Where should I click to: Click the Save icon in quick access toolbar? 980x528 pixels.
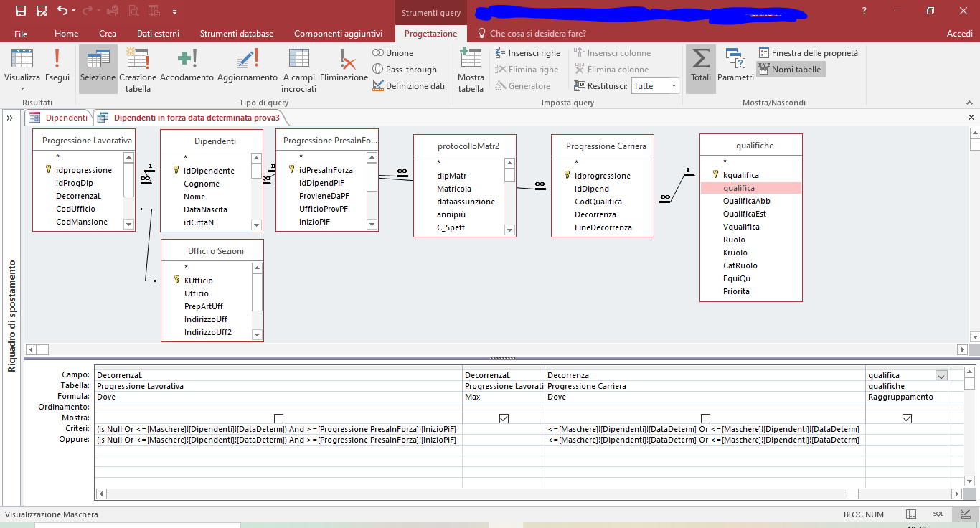(x=21, y=11)
